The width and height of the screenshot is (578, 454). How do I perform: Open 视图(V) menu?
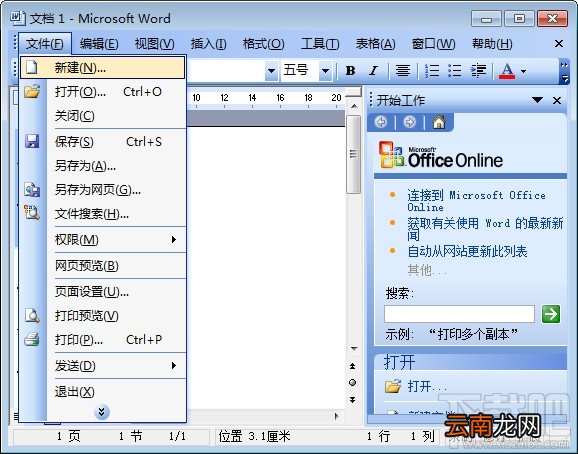coord(154,44)
